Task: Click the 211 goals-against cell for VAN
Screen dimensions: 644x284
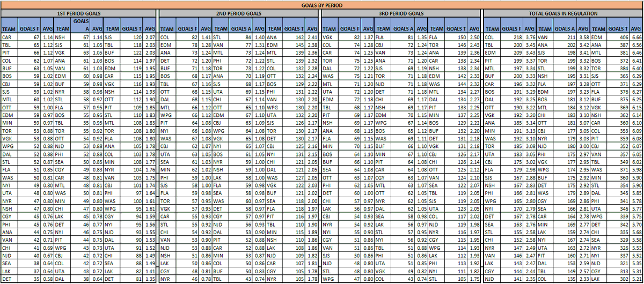Action: coord(565,38)
